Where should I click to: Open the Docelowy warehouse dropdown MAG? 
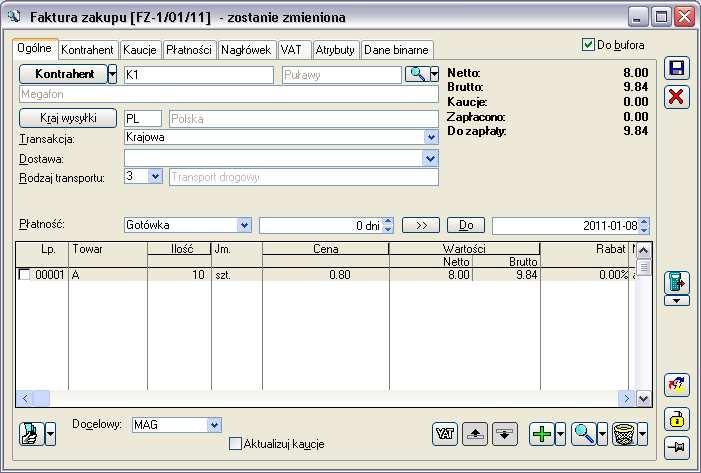click(214, 425)
